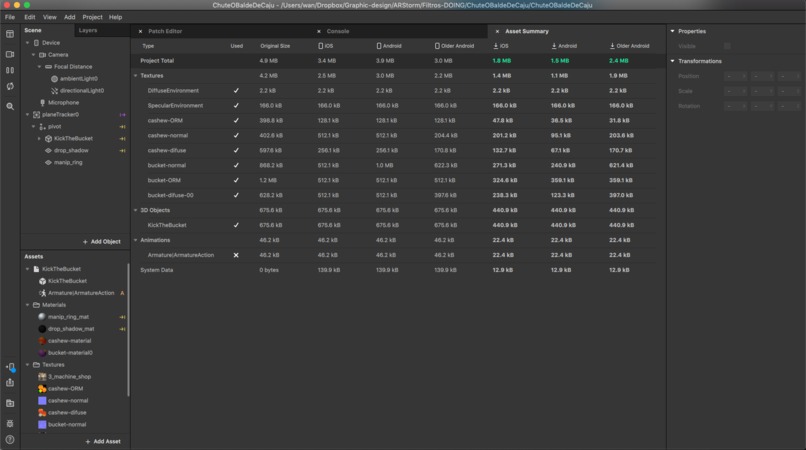Switch to the Console tab
Screen dimensions: 806x450
[338, 31]
